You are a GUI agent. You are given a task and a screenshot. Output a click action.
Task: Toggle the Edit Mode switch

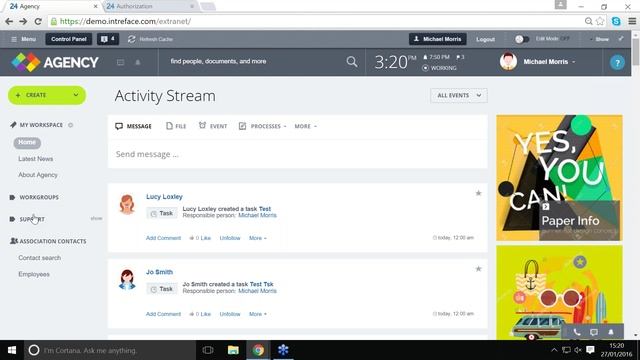522,39
